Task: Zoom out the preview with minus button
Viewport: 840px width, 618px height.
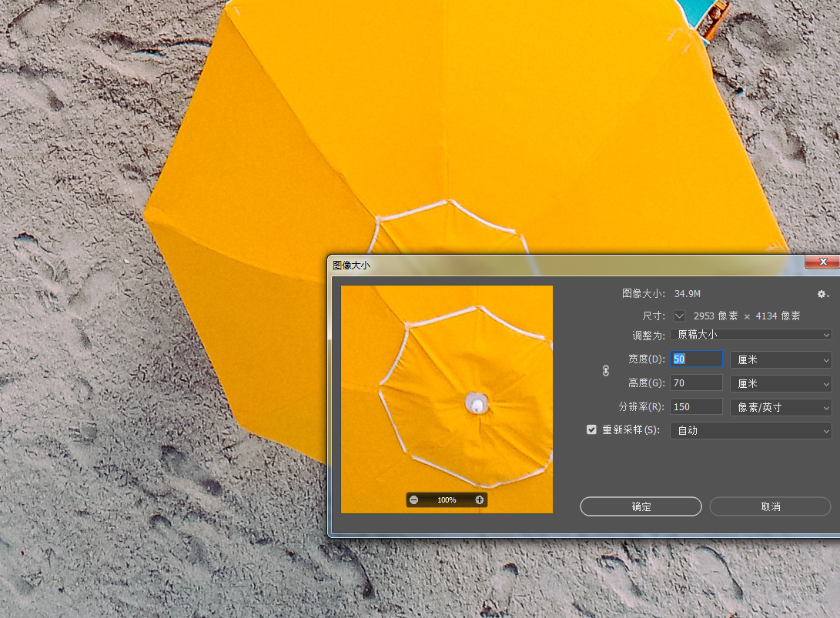Action: [413, 500]
